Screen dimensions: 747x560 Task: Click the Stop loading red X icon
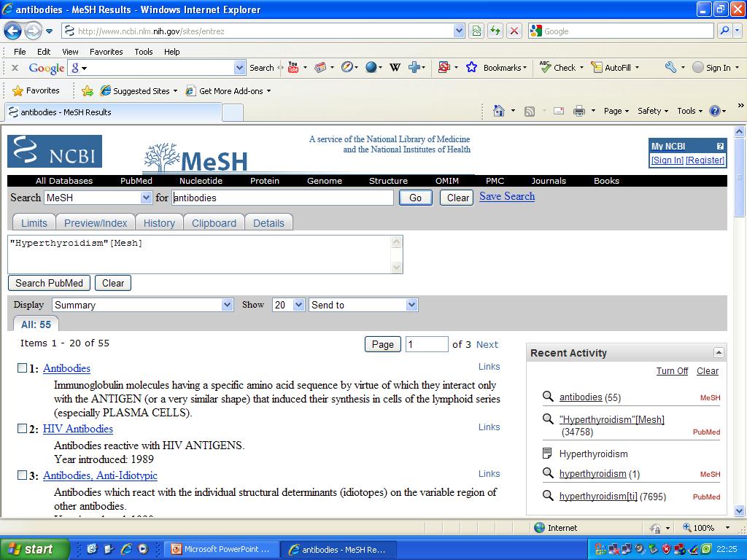514,31
